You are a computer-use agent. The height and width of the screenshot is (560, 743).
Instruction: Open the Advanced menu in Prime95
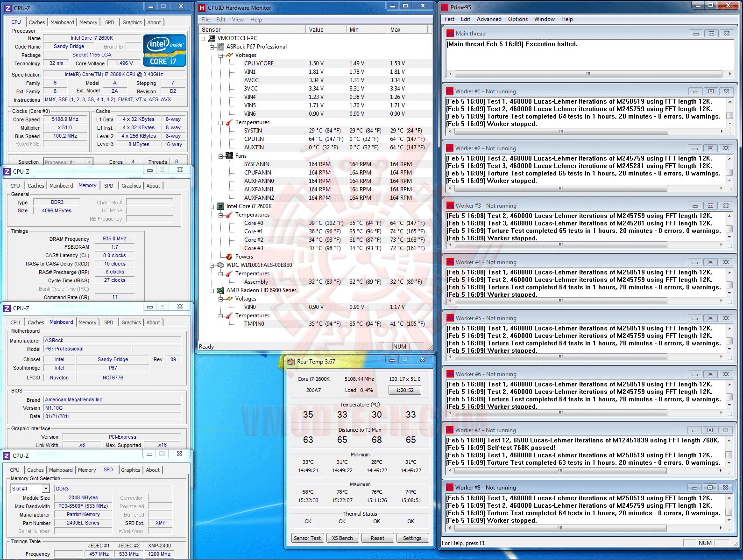(x=489, y=19)
